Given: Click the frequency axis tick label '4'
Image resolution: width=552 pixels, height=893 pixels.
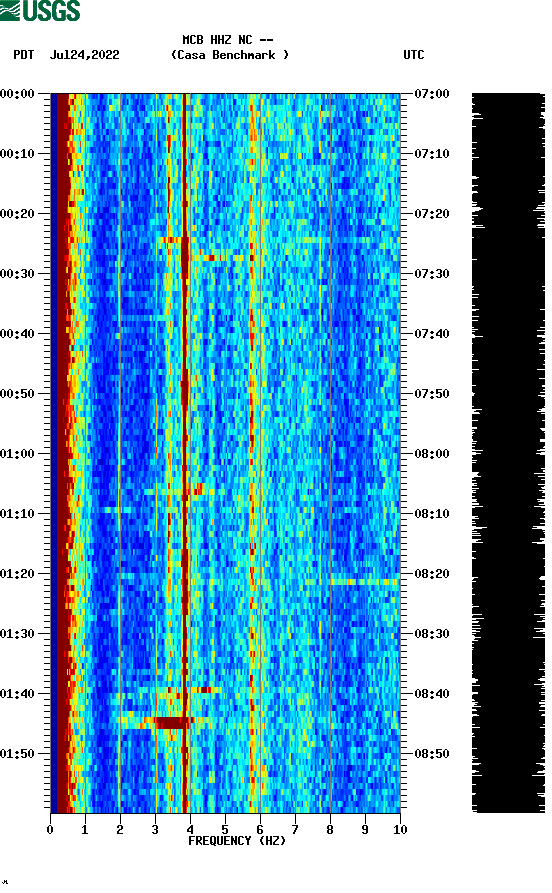Looking at the screenshot, I should pyautogui.click(x=190, y=830).
